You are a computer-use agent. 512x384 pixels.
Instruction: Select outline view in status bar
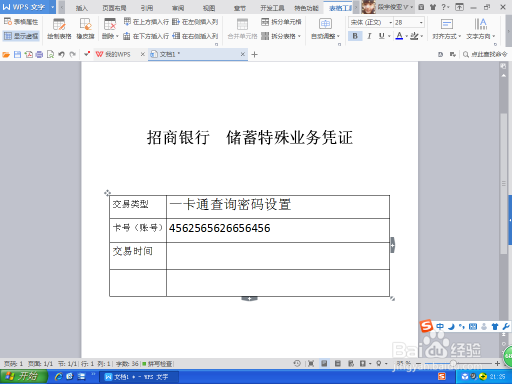pos(337,363)
